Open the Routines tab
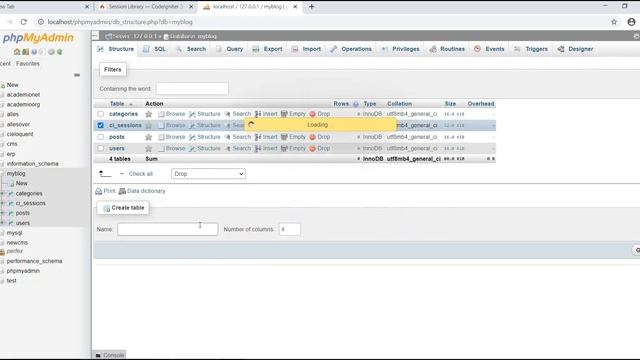This screenshot has height=360, width=640. pyautogui.click(x=447, y=49)
